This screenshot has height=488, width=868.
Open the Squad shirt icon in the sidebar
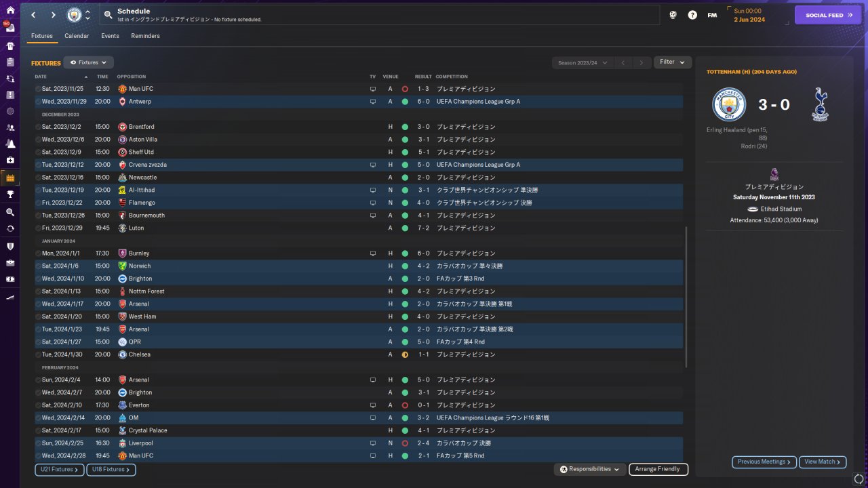tap(10, 45)
